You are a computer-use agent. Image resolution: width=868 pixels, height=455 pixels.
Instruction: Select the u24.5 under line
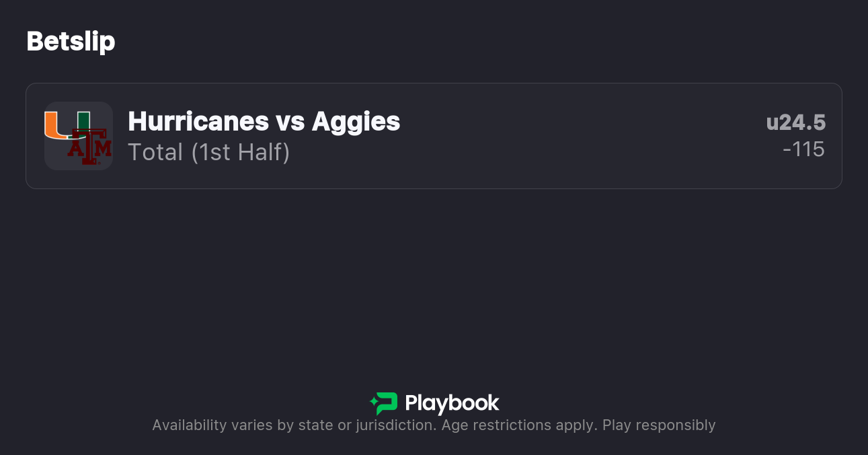pyautogui.click(x=795, y=123)
